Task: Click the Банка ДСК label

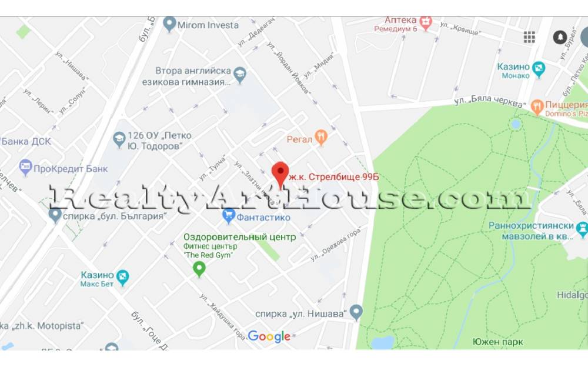Action: (x=26, y=142)
